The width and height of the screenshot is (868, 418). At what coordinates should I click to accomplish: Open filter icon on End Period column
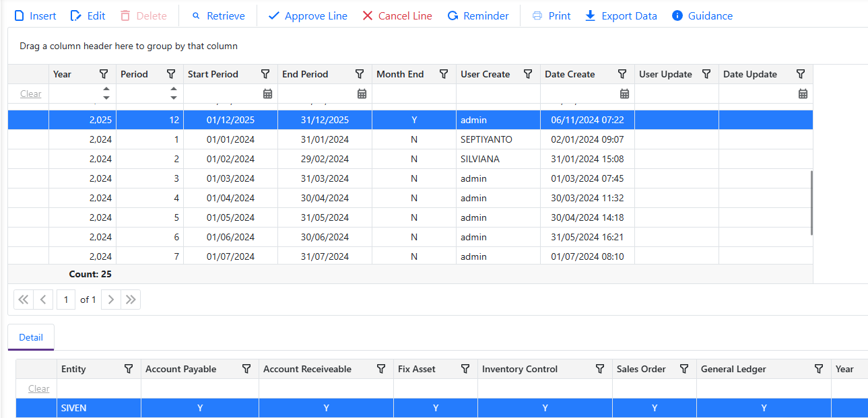[x=360, y=74]
